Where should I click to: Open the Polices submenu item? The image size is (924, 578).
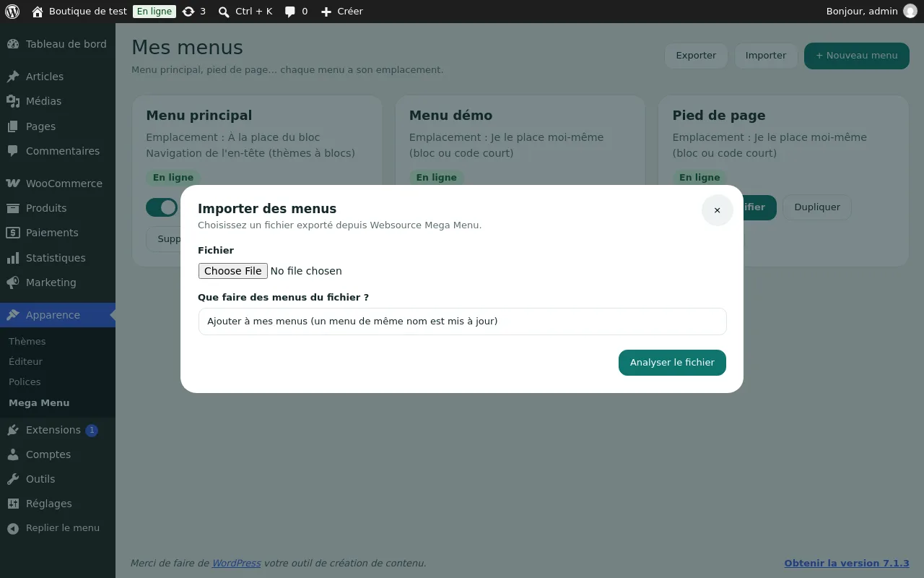25,381
